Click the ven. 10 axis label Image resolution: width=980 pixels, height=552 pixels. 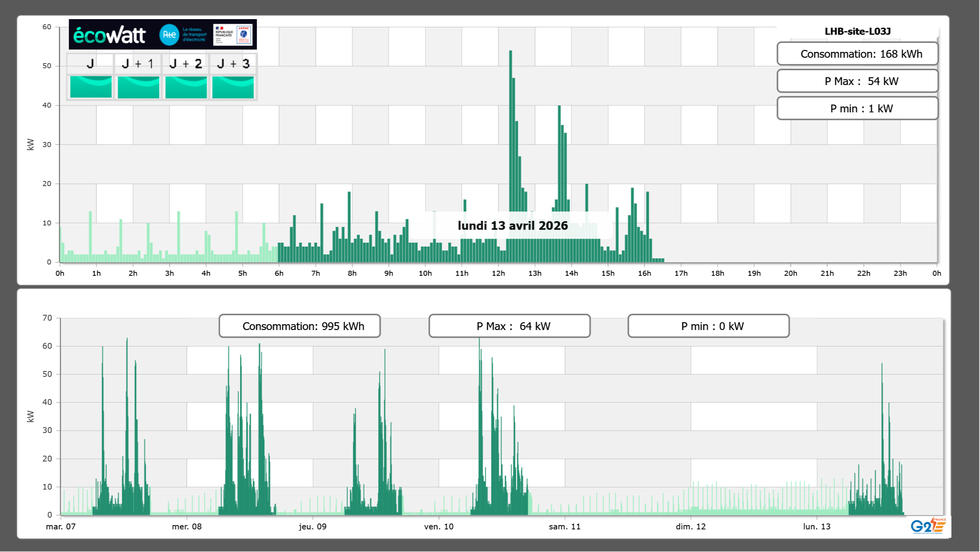click(x=439, y=527)
